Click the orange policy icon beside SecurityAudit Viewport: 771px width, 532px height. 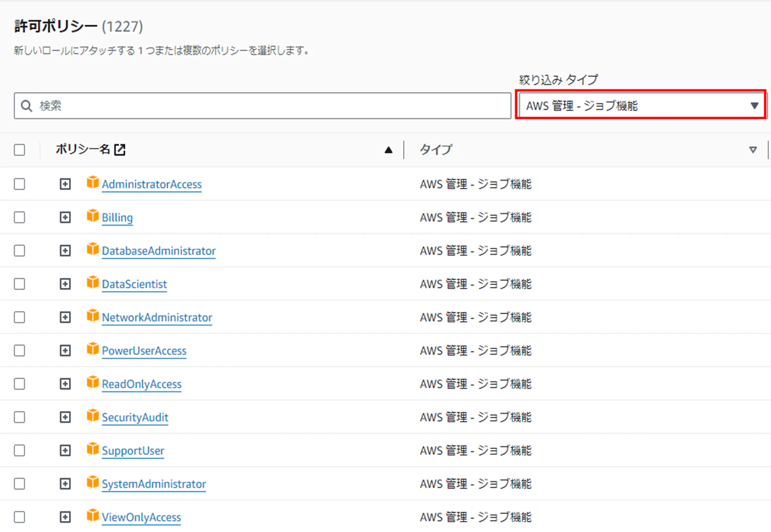click(x=93, y=416)
